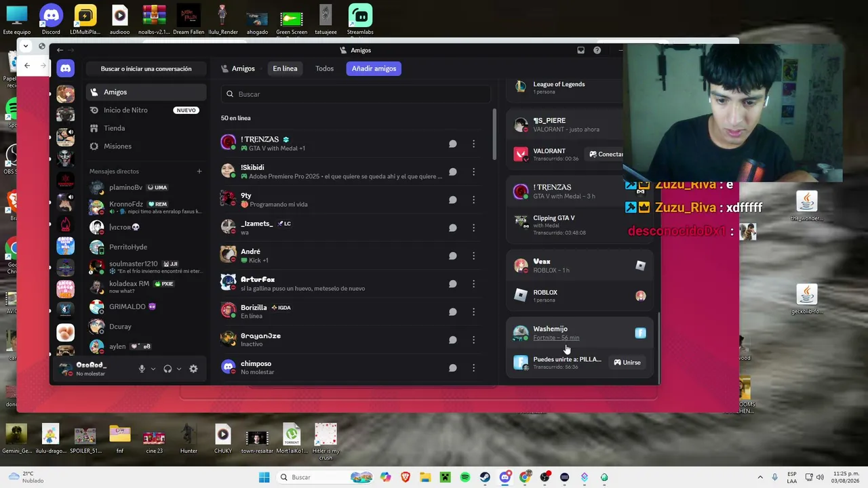Open more options for !Skibidi
This screenshot has width=868, height=488.
pyautogui.click(x=473, y=171)
